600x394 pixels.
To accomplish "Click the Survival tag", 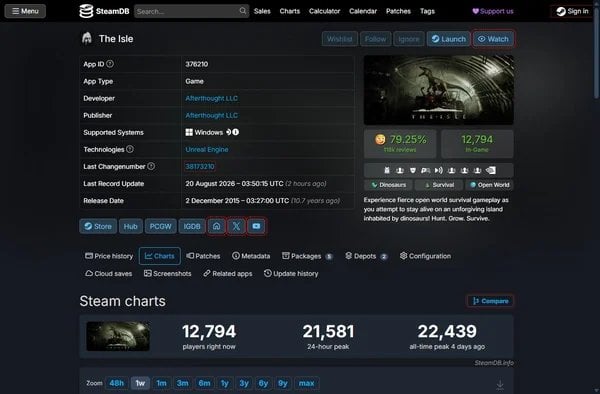I will pyautogui.click(x=439, y=185).
